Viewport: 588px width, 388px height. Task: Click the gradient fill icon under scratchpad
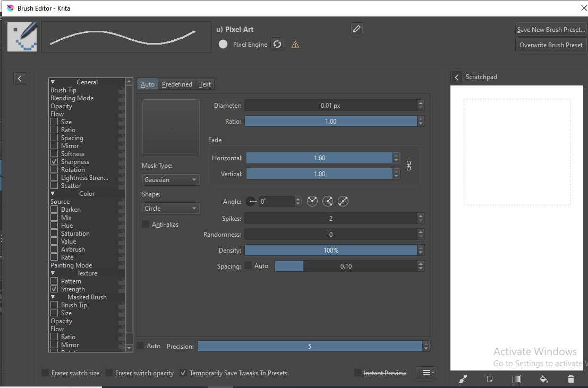click(x=516, y=379)
